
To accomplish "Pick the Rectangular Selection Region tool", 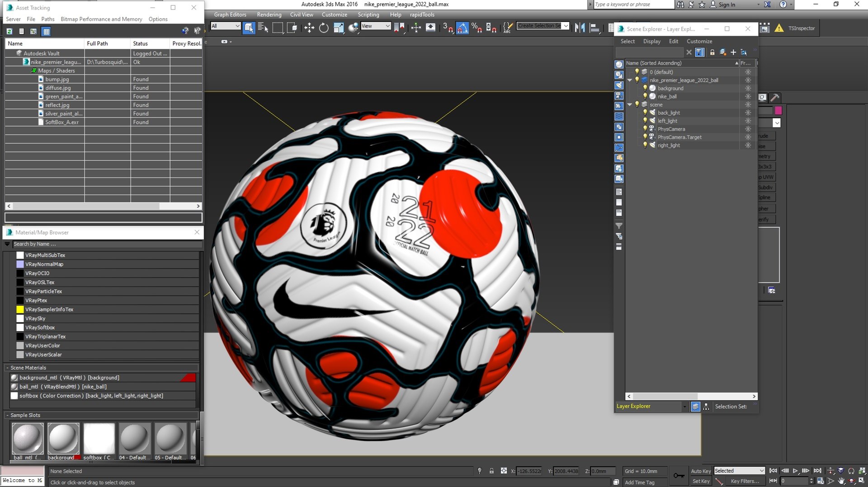I will pyautogui.click(x=278, y=28).
